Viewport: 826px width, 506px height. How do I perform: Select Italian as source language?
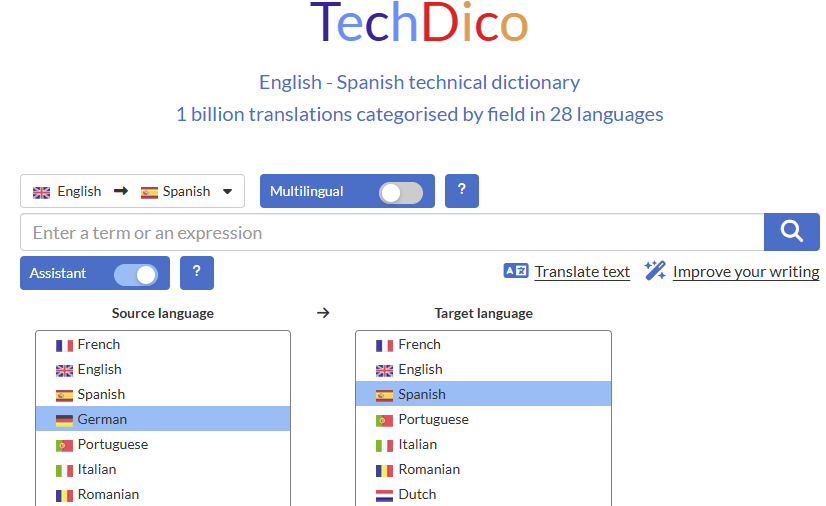coord(163,469)
